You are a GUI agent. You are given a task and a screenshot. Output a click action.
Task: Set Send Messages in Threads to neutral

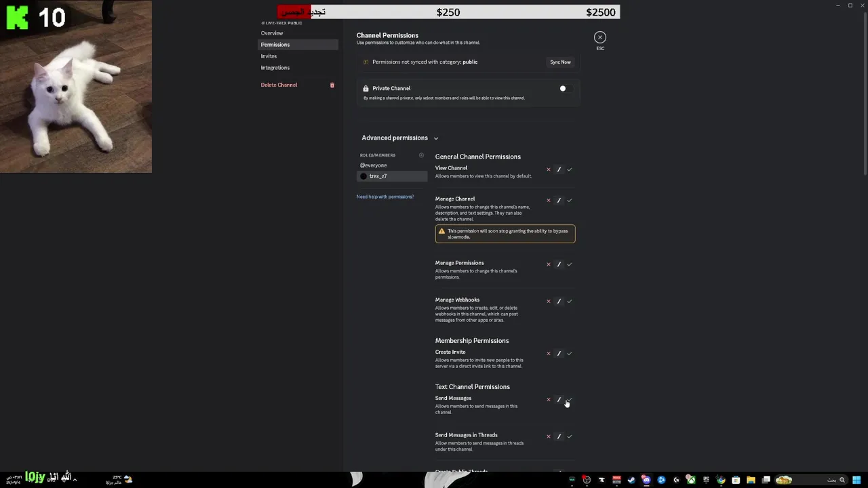[559, 436]
